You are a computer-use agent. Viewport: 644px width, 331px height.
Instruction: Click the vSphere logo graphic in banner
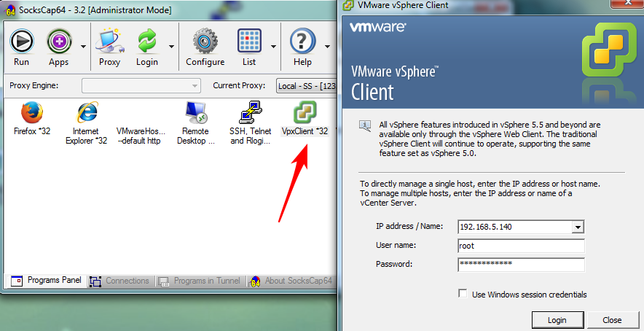(609, 50)
